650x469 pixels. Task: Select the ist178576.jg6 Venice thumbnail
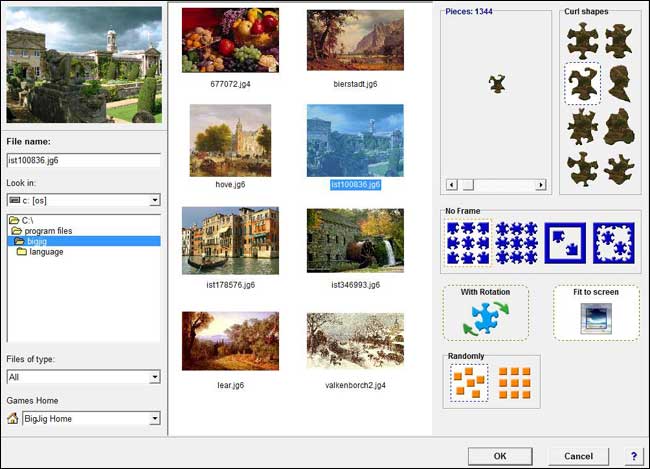217,241
